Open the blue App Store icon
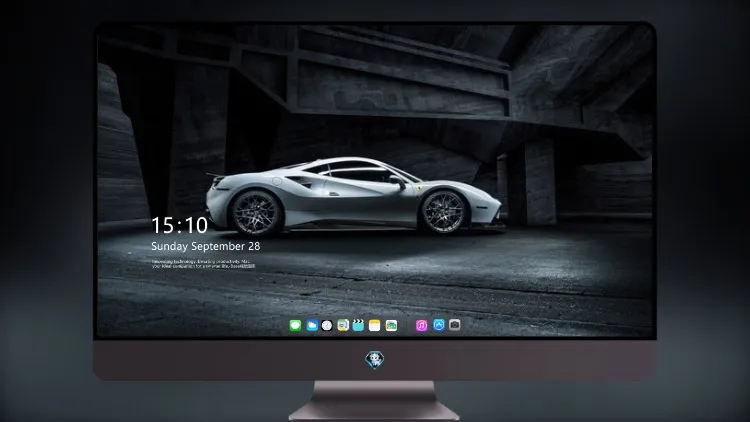 439,325
